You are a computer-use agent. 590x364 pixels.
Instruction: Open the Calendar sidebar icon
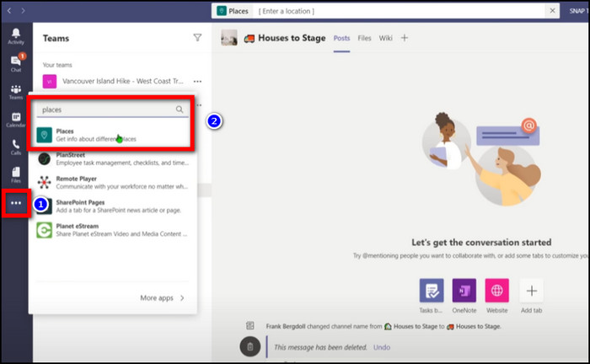pyautogui.click(x=16, y=120)
